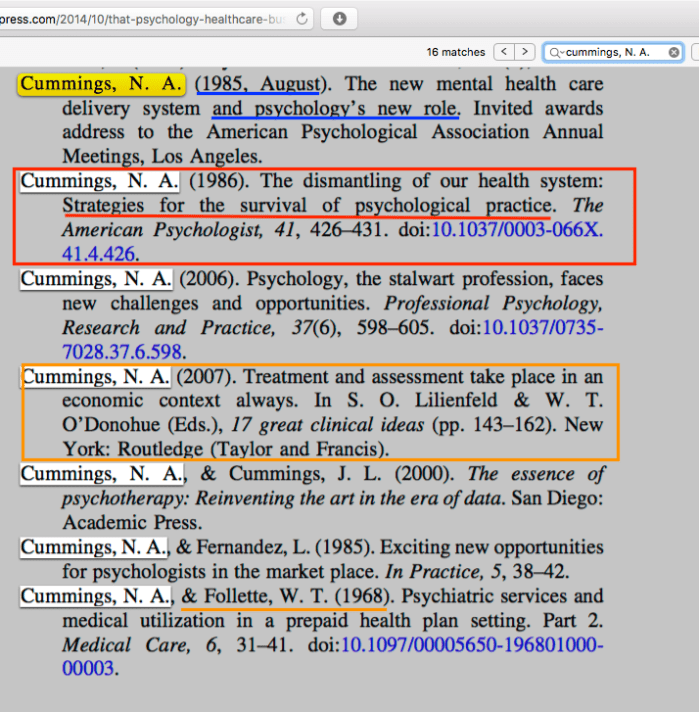The height and width of the screenshot is (712, 699).
Task: Click the yellow highlighted "Cummings, N. A." match
Action: [x=100, y=84]
